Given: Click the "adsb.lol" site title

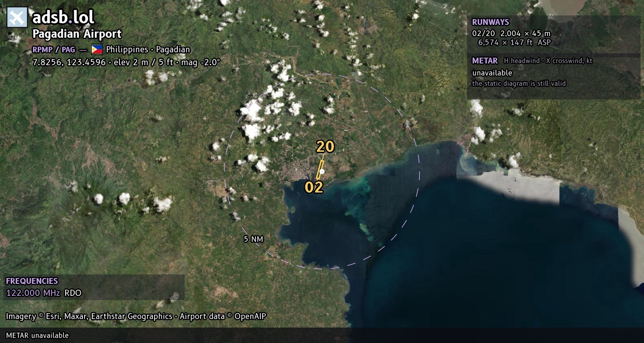Looking at the screenshot, I should [x=63, y=18].
